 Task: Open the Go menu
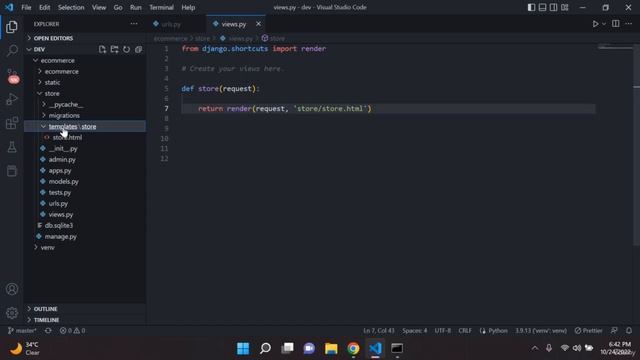pos(118,7)
